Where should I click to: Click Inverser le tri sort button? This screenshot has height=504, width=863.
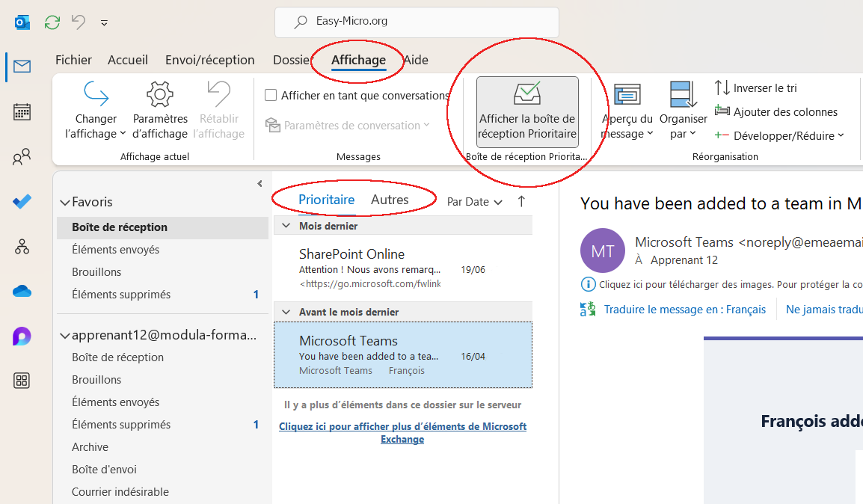755,88
